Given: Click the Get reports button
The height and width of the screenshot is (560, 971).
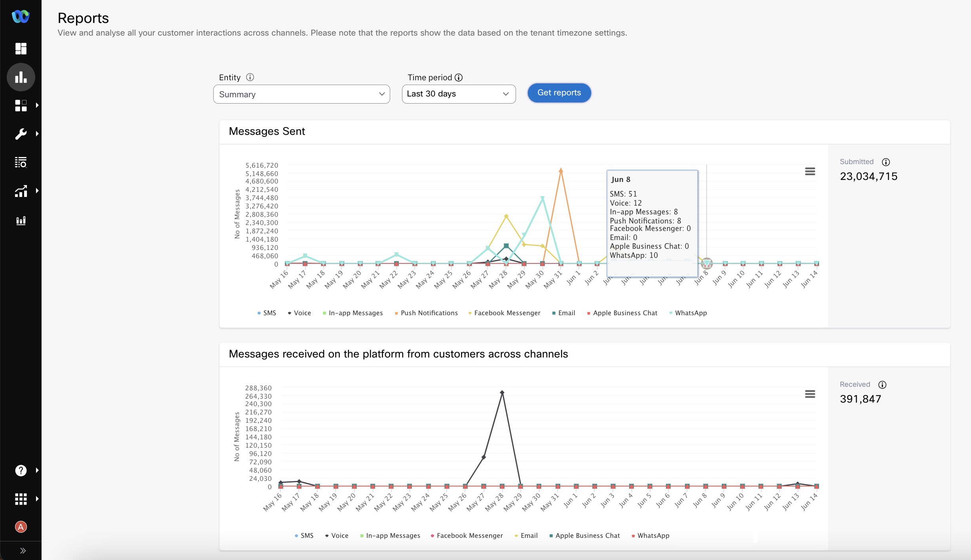Looking at the screenshot, I should pyautogui.click(x=559, y=93).
